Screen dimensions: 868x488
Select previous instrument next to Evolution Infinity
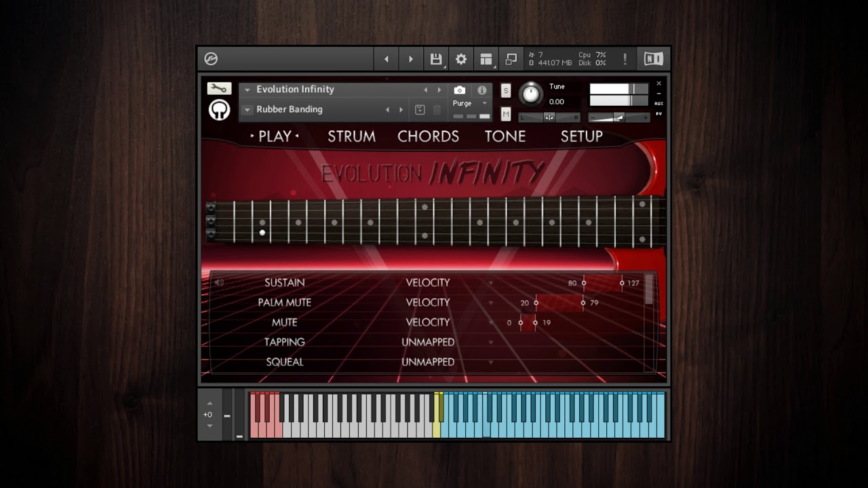pos(426,89)
